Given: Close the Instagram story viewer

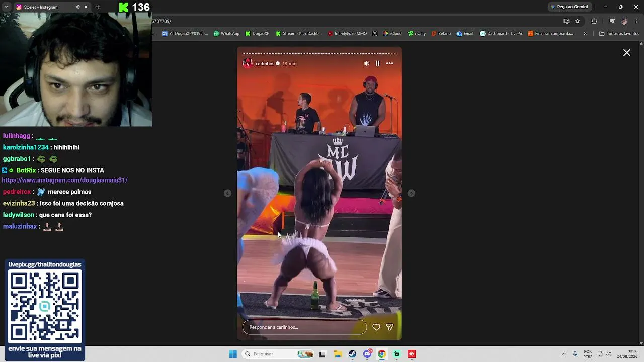Looking at the screenshot, I should (627, 53).
